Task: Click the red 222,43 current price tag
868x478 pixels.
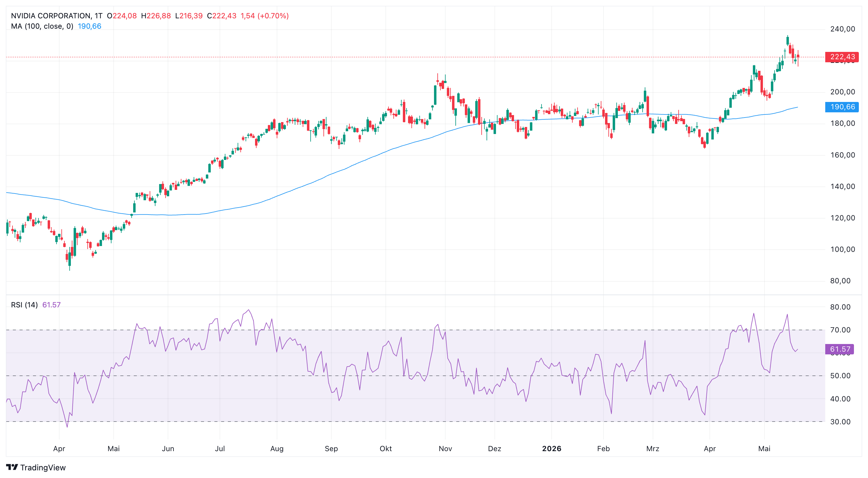Action: point(842,57)
